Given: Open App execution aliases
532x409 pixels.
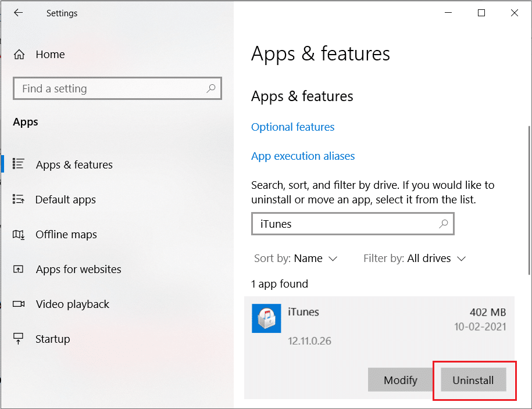Looking at the screenshot, I should point(302,156).
